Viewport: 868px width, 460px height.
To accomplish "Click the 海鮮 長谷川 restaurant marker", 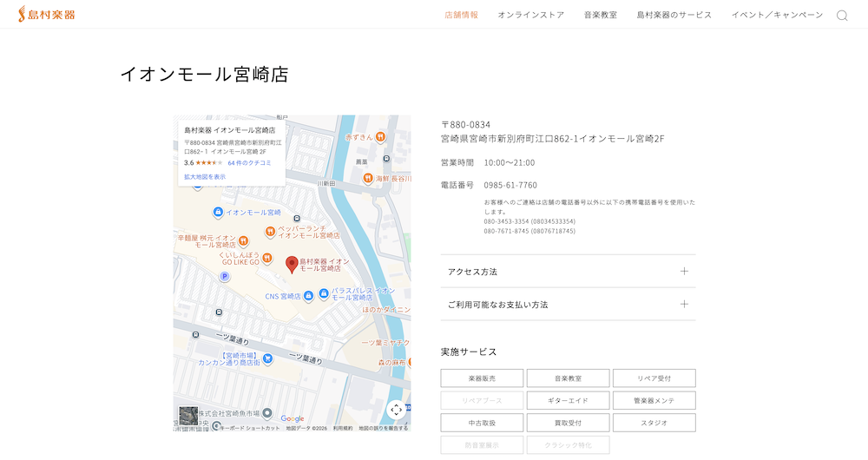I will point(367,178).
